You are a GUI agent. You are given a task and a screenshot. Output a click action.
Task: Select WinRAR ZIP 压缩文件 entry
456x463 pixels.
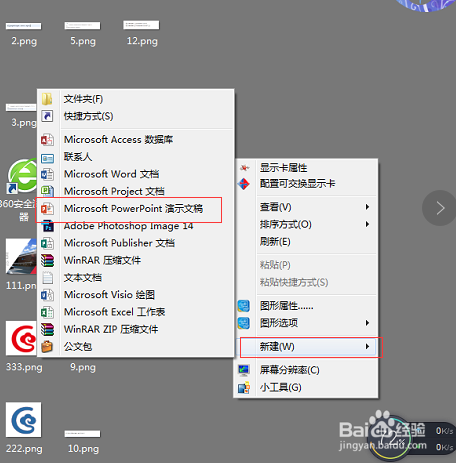136,329
